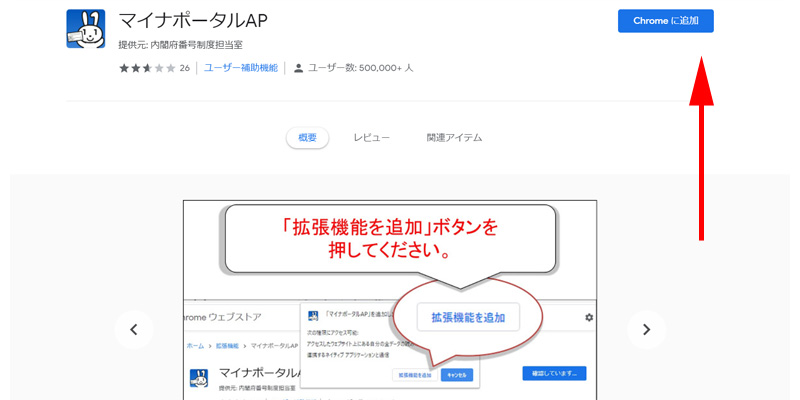Viewport: 800px width, 400px height.
Task: Select the 概要 tab
Action: coord(307,138)
